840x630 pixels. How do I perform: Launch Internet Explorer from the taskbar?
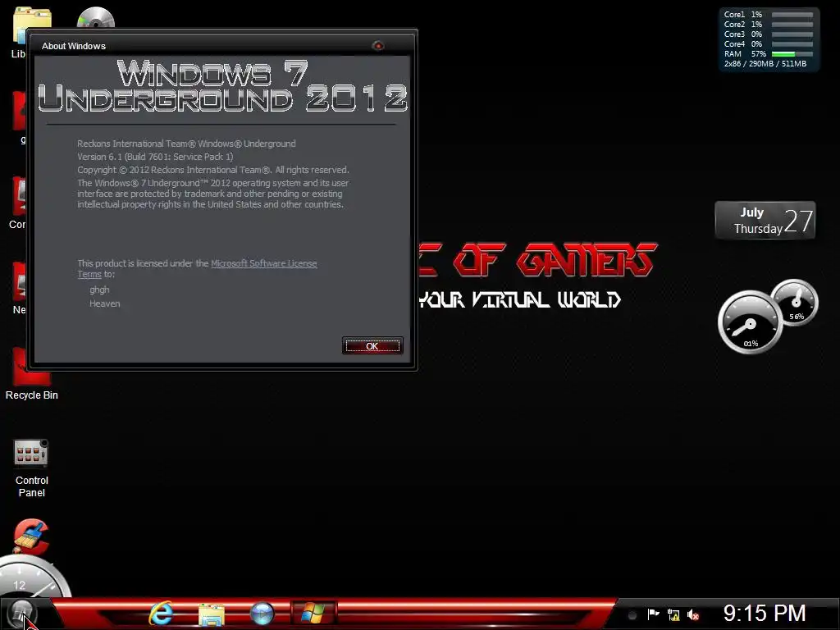tap(161, 614)
